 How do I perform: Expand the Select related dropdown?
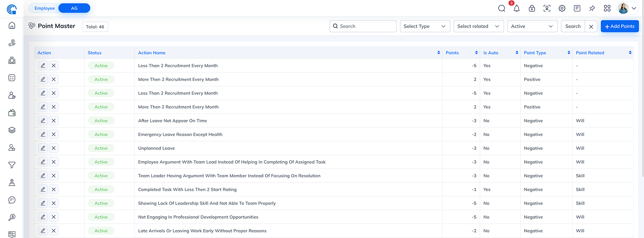click(x=478, y=26)
